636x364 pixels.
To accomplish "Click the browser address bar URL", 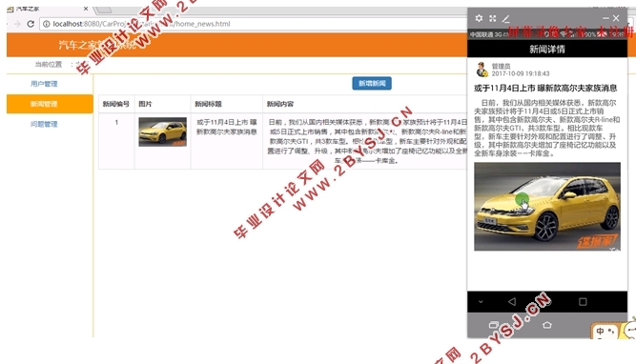I will (x=141, y=24).
